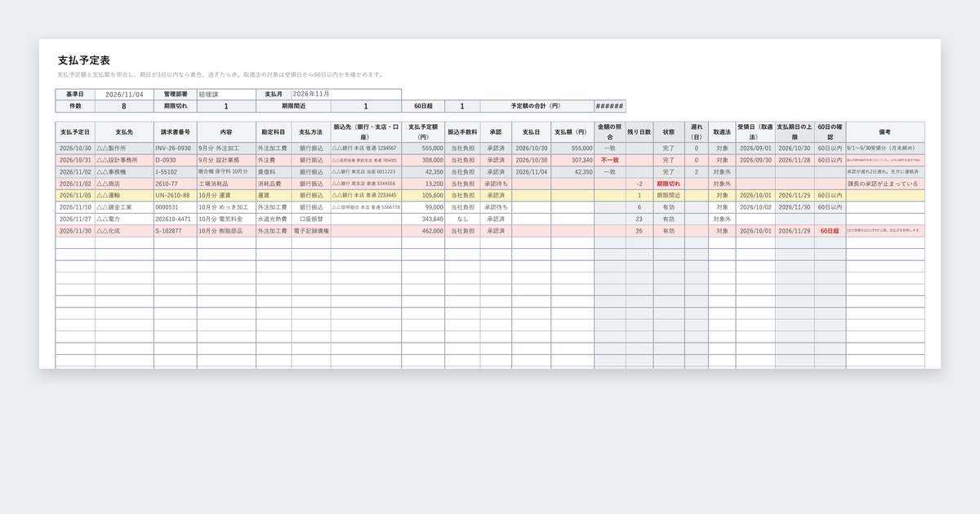Select invoice number S-102877
Image resolution: width=980 pixels, height=514 pixels.
pos(175,231)
